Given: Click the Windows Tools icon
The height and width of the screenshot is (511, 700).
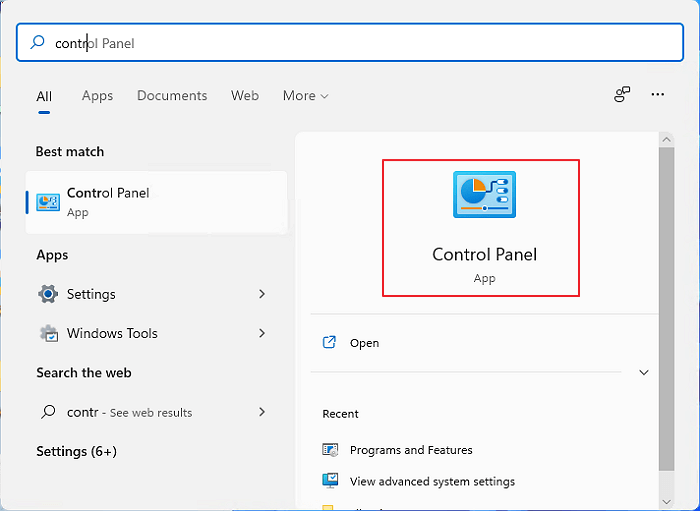Looking at the screenshot, I should click(47, 333).
